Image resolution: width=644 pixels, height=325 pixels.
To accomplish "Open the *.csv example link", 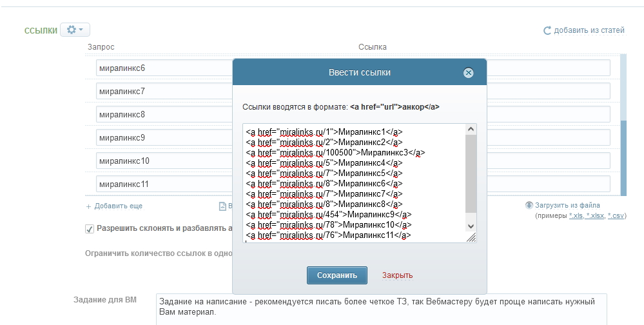I will 616,216.
